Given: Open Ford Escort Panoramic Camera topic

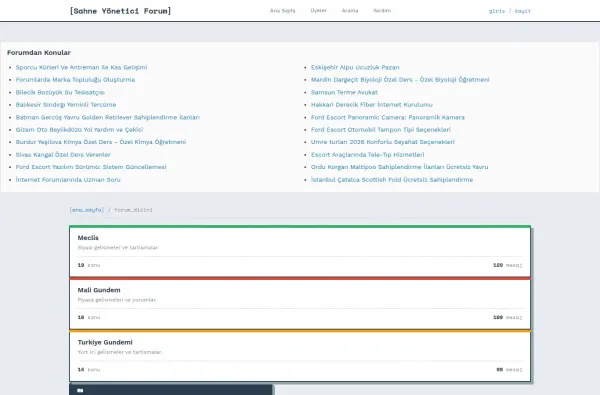Looking at the screenshot, I should point(388,117).
